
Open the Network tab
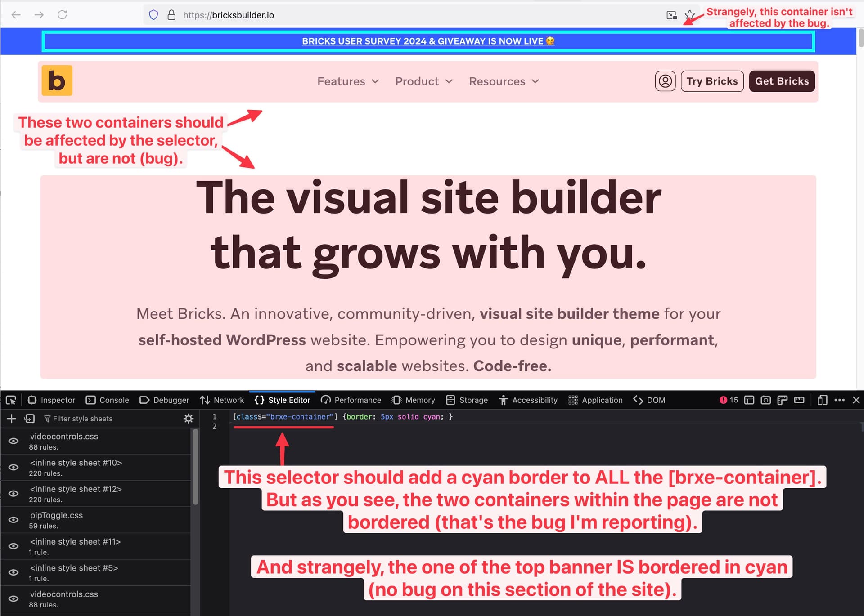[x=222, y=400]
